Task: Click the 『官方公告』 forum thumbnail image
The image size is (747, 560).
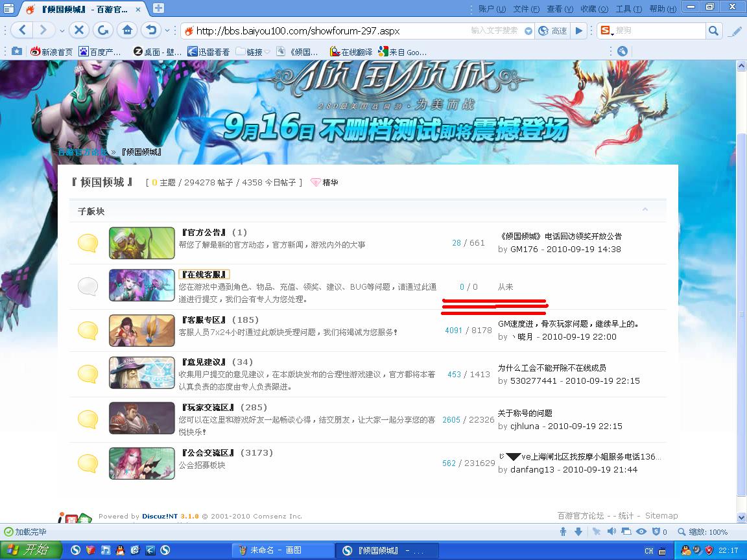Action: (142, 243)
